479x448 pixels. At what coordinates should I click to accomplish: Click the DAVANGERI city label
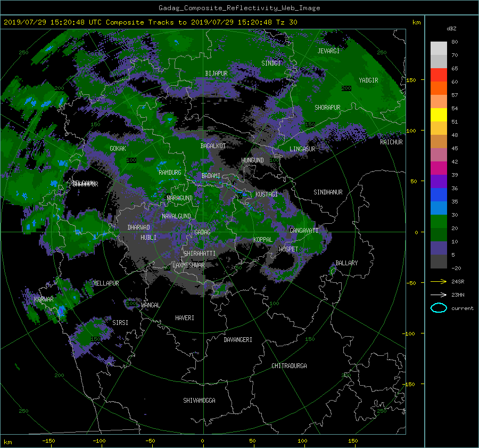238,340
